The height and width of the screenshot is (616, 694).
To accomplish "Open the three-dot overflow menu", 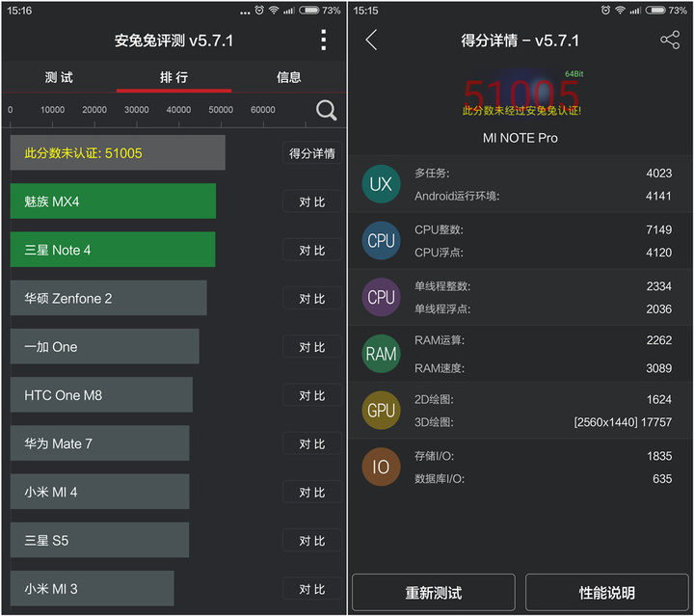I will (x=323, y=40).
